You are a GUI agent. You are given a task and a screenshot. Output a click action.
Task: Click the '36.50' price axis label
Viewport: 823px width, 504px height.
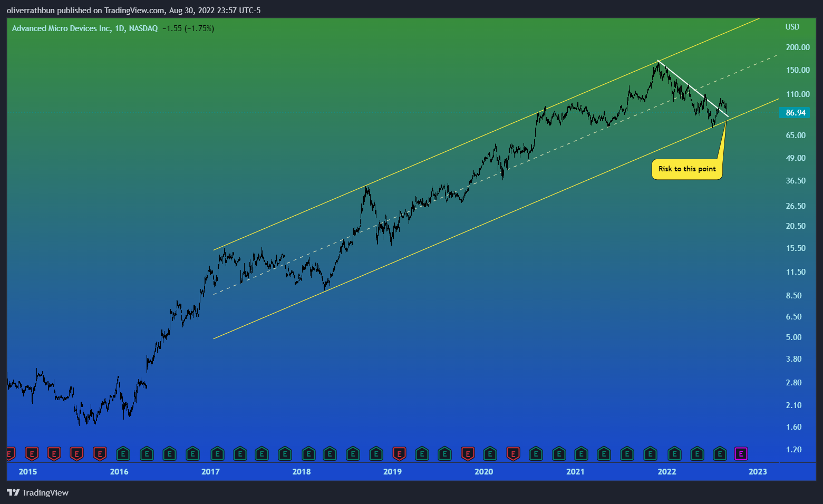[796, 181]
